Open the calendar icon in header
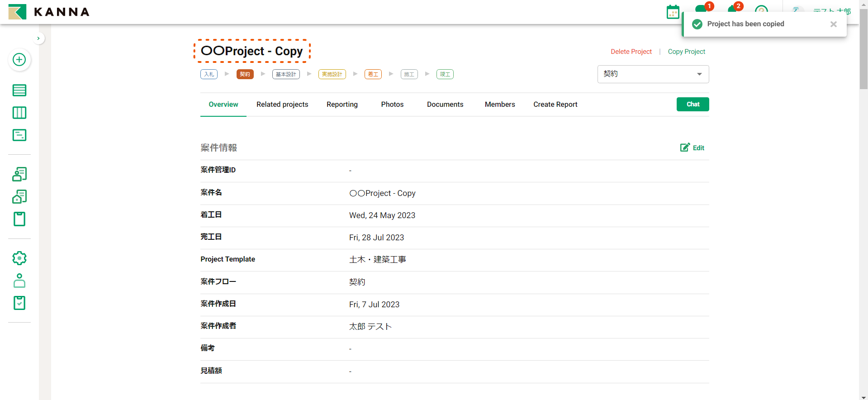 click(673, 12)
